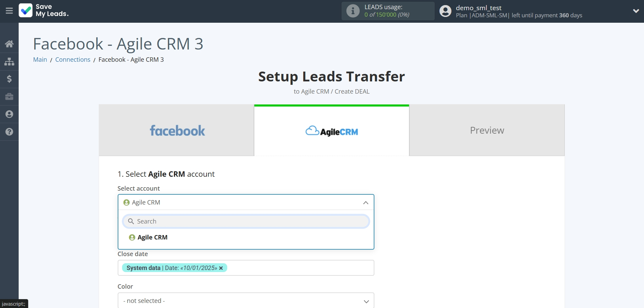Remove the System data date tag
Image resolution: width=644 pixels, height=308 pixels.
tap(221, 268)
